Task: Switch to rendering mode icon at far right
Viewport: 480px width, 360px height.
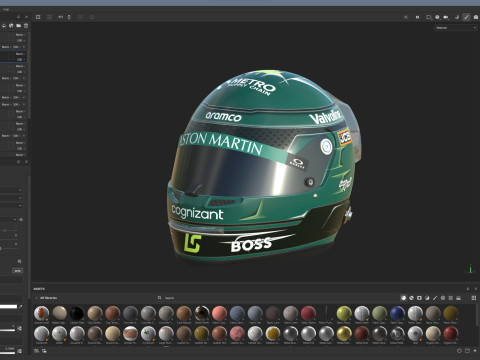Action: point(476,17)
